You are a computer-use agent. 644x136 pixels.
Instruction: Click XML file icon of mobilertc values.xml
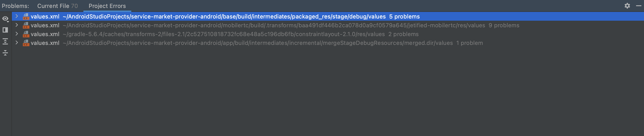click(26, 25)
